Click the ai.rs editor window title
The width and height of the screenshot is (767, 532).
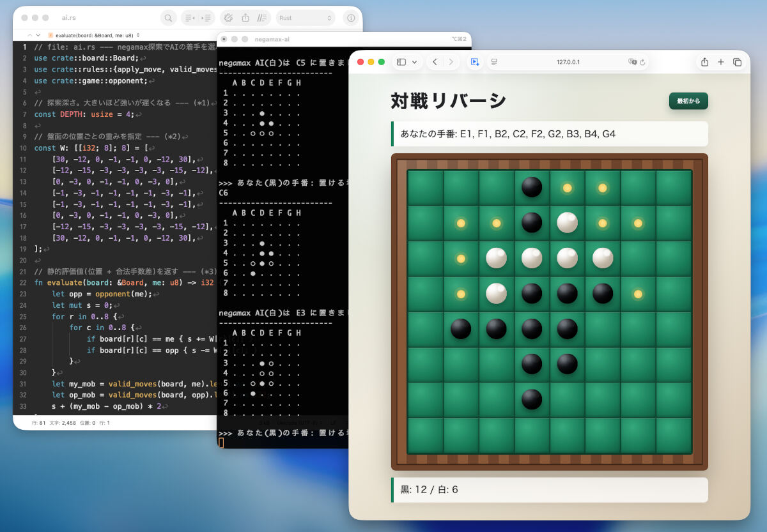69,18
